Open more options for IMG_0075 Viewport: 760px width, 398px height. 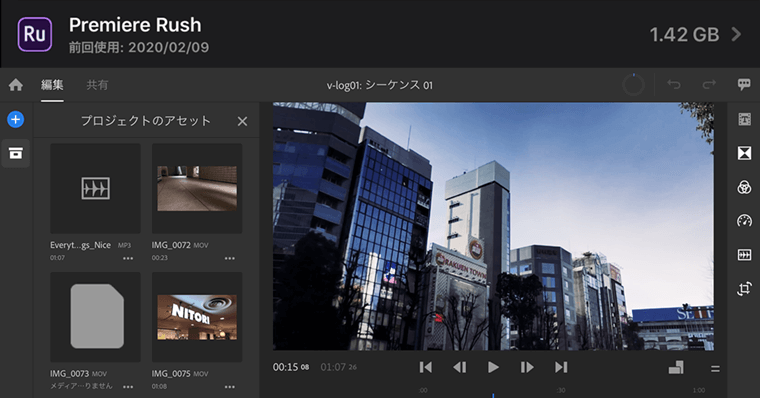(x=230, y=387)
